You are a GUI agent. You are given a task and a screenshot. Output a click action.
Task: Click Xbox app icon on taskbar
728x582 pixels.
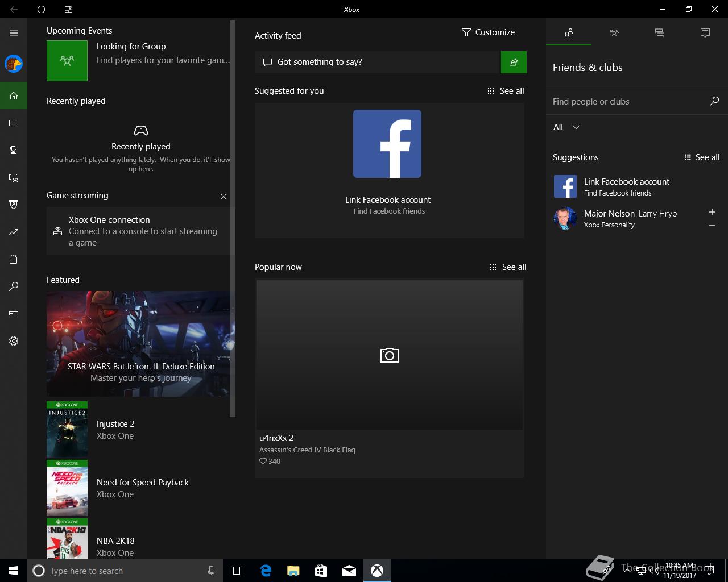click(x=377, y=571)
